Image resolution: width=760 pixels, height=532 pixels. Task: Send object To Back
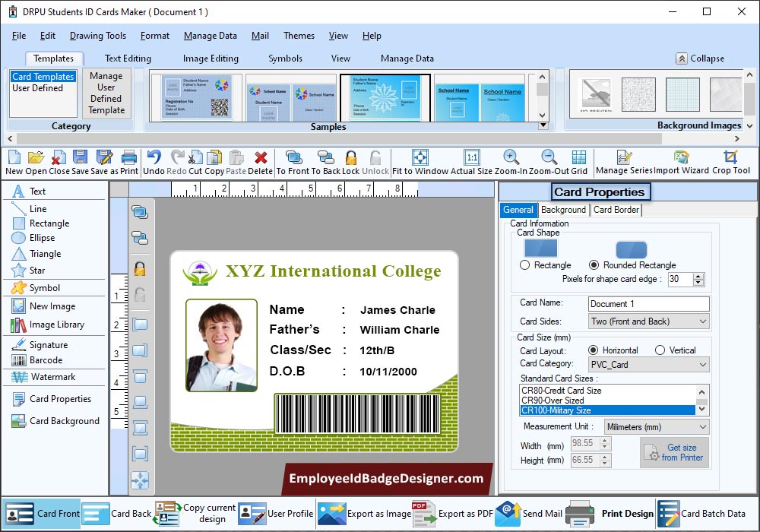tap(326, 163)
